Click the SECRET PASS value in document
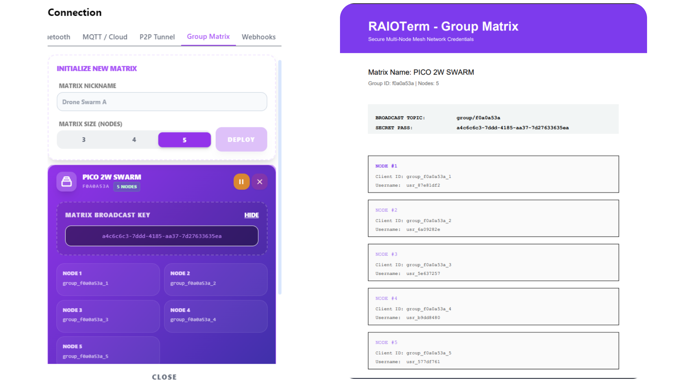Viewport: 680px width, 382px height. click(x=513, y=127)
